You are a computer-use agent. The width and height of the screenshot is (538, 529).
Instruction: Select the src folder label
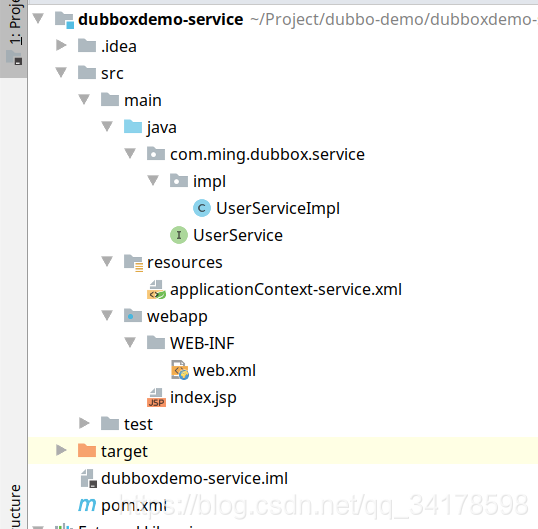(112, 73)
